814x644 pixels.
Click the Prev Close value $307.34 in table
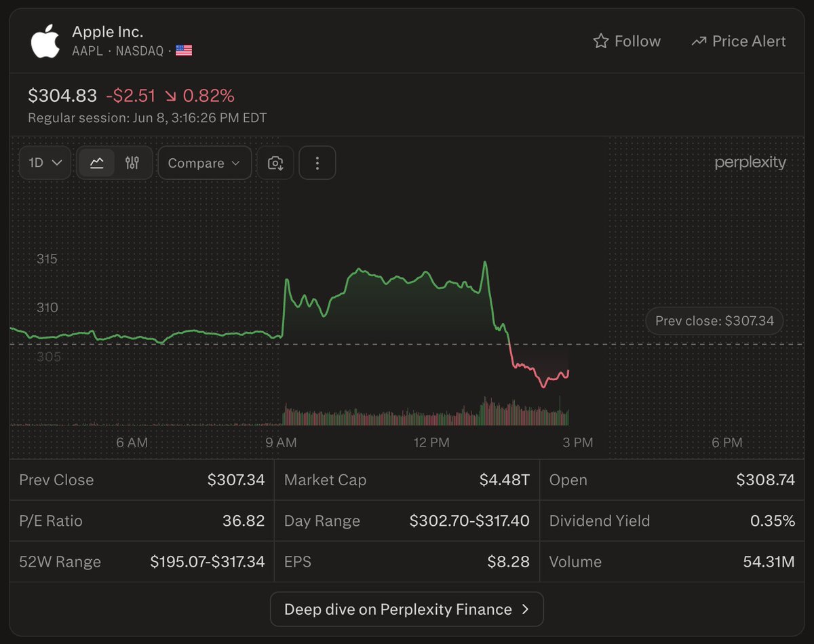coord(236,480)
